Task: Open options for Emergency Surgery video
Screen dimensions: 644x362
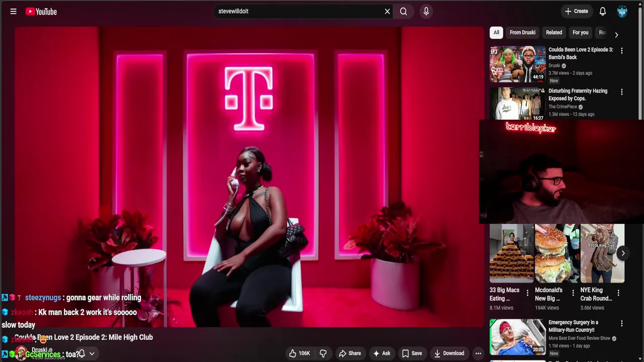Action: coord(622,323)
